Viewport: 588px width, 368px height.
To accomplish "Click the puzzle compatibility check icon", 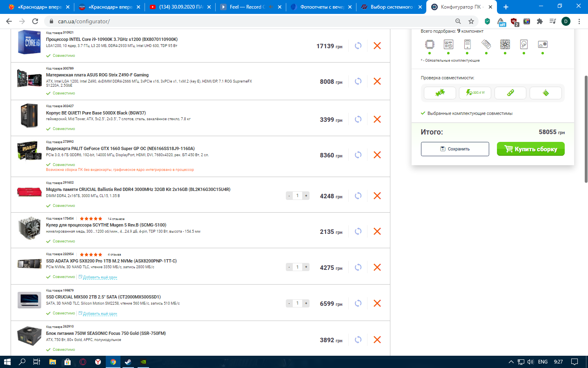I will [x=440, y=93].
